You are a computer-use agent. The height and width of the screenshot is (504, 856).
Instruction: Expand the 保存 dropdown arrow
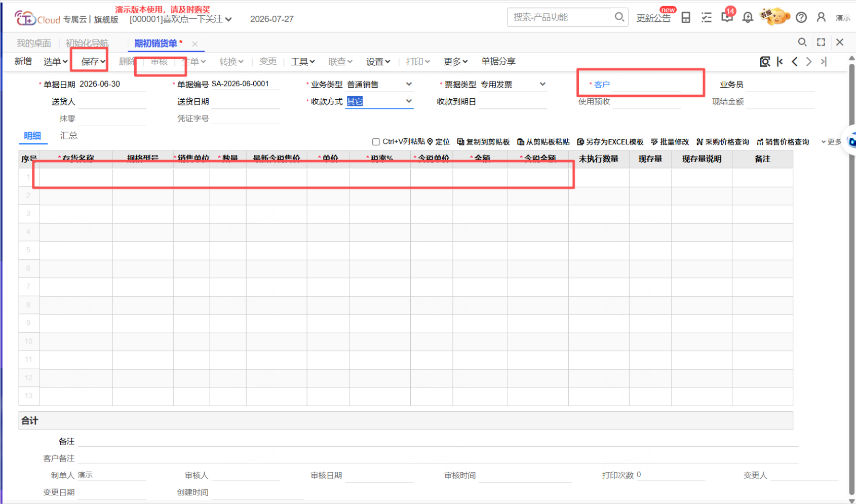coord(103,62)
